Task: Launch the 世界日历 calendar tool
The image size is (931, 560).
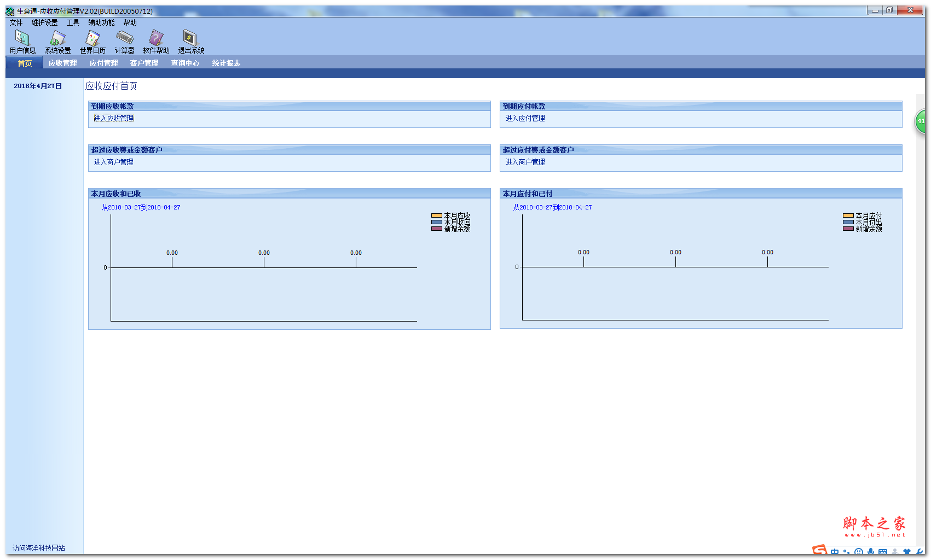Action: point(92,42)
